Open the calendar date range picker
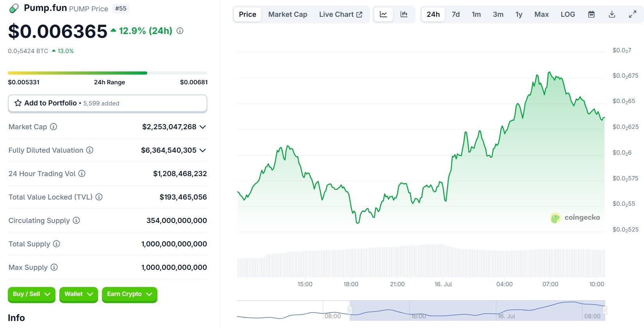Screen dimensions: 644x328 [591, 14]
